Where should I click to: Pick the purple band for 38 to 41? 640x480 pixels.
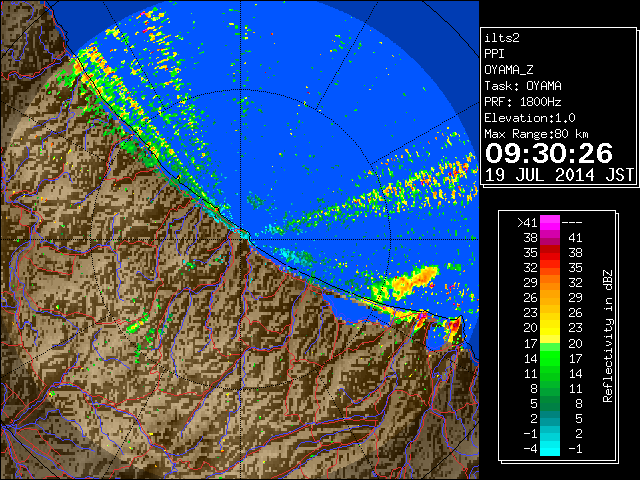pos(550,238)
